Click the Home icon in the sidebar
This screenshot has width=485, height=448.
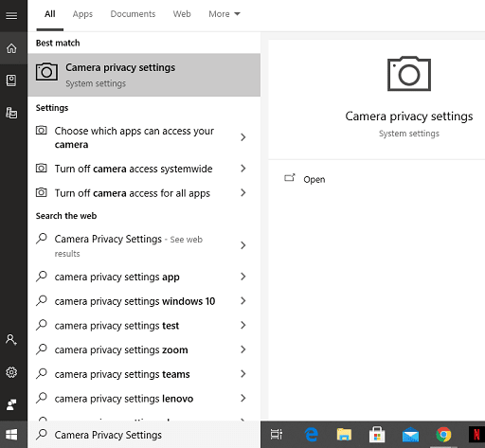tap(11, 48)
